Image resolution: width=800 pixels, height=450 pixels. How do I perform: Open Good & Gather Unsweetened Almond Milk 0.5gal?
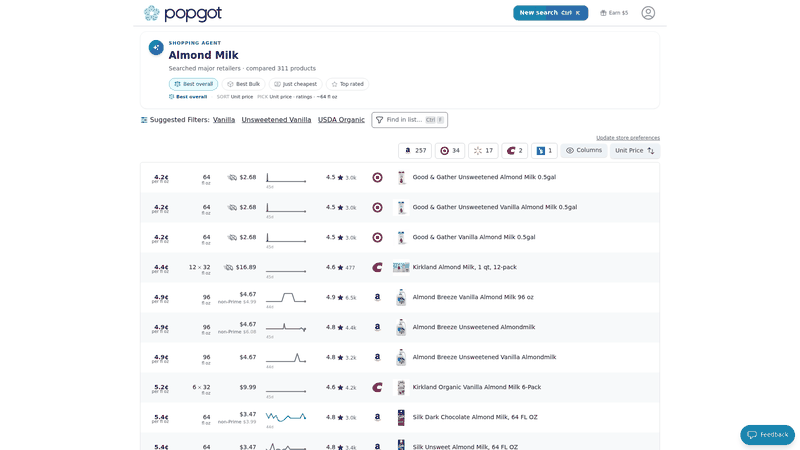[x=484, y=178]
